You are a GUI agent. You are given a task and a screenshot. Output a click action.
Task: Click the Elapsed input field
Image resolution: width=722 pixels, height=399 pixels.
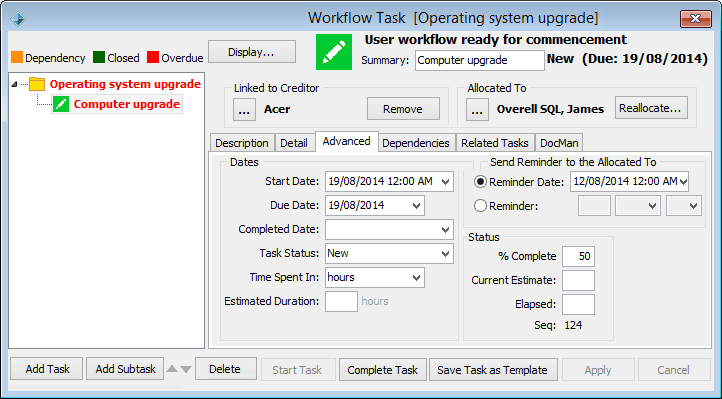click(x=578, y=304)
